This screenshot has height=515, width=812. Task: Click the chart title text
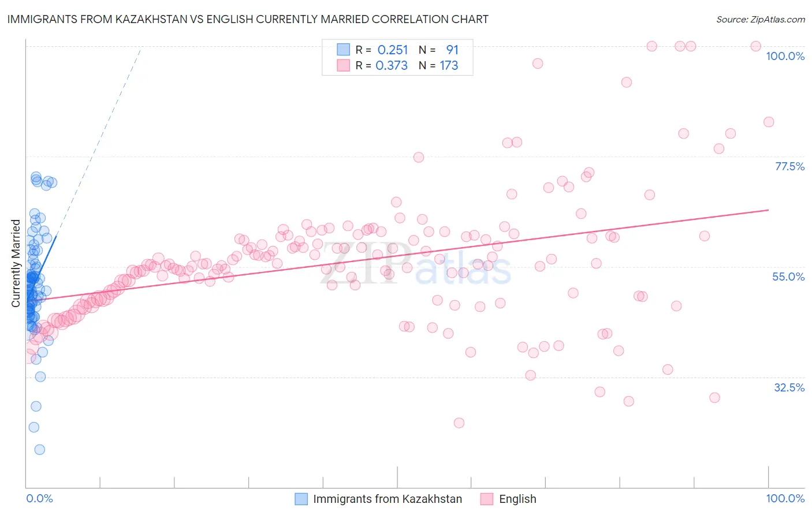tap(248, 19)
